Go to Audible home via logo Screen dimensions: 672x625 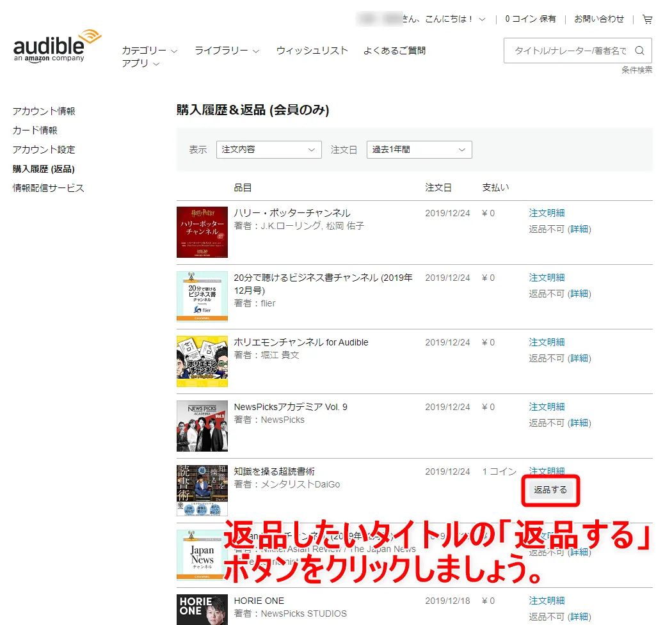[56, 47]
